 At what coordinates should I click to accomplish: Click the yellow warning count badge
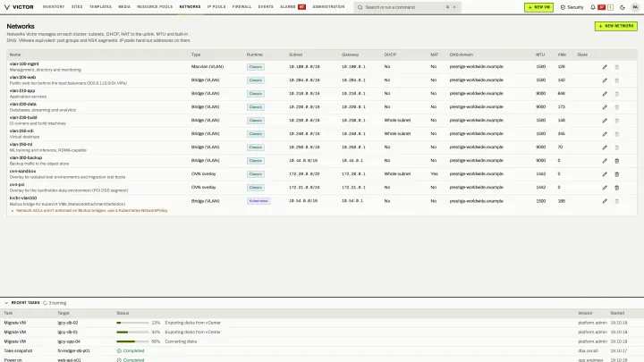pos(610,7)
